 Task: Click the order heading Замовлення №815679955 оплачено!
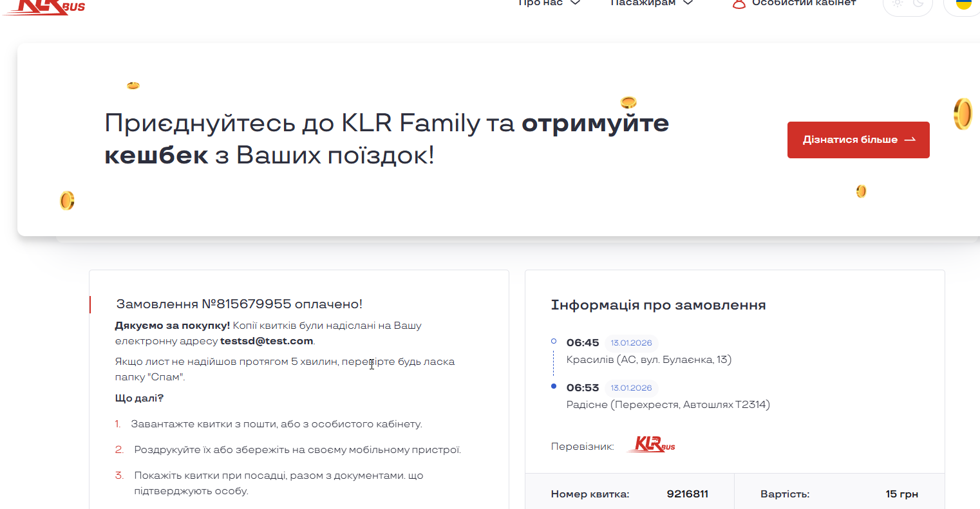(240, 304)
